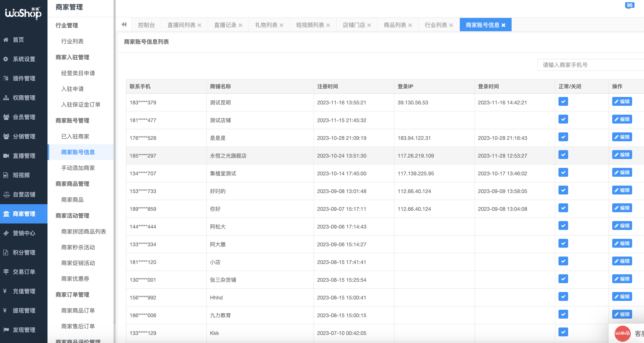Edit the 测试昆明 merchant account

click(622, 101)
